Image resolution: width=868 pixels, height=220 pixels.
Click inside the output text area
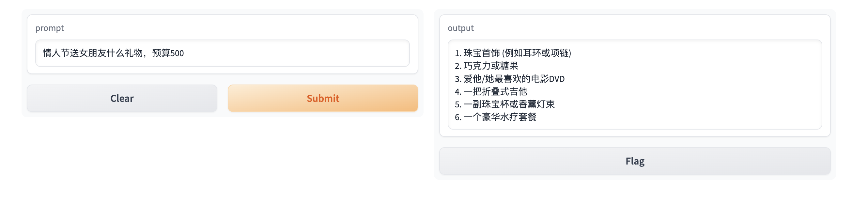(635, 85)
